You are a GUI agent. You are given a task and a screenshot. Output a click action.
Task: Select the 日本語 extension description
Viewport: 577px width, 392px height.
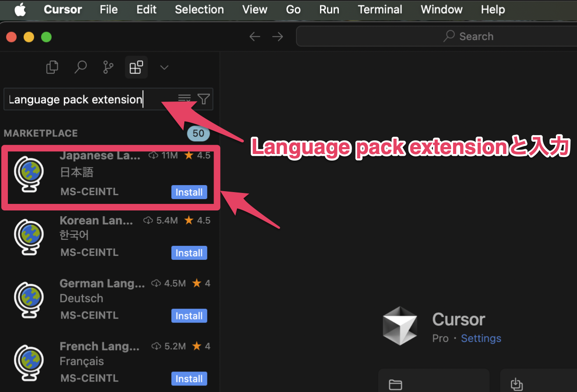(x=77, y=172)
